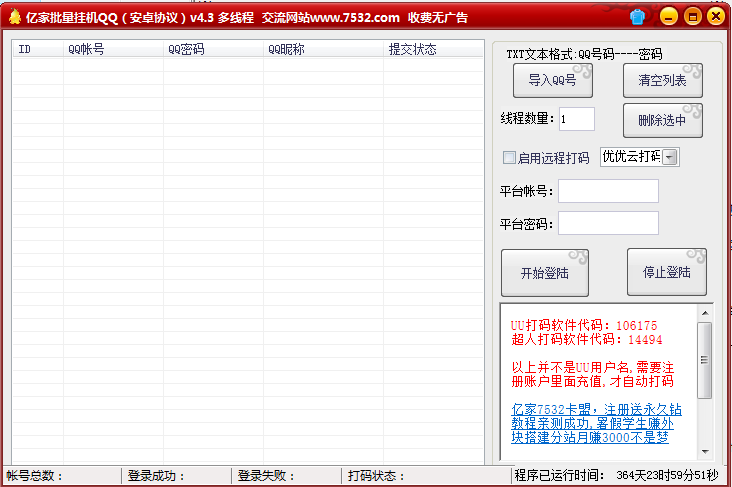Click the 提交状态 column header
Viewport: 732px width, 487px height.
433,49
